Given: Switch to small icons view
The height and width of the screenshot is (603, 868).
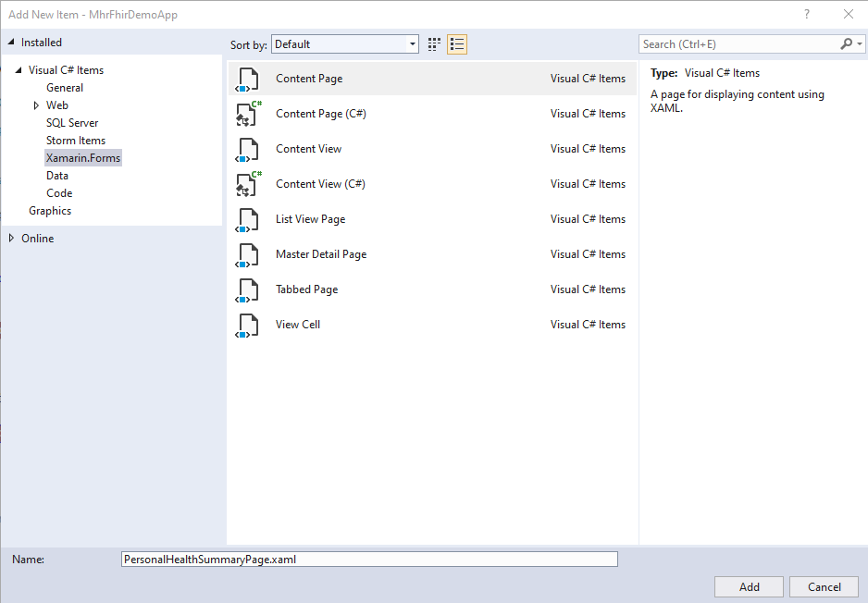Looking at the screenshot, I should coord(433,43).
